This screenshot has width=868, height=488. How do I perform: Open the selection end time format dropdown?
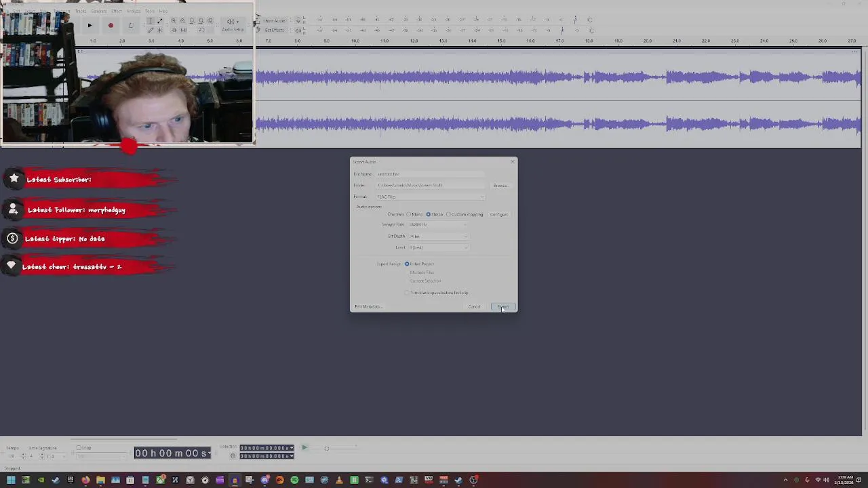pyautogui.click(x=292, y=455)
